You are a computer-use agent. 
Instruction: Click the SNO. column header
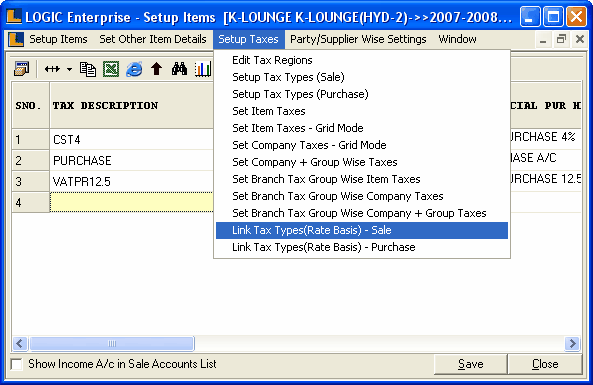coord(30,106)
